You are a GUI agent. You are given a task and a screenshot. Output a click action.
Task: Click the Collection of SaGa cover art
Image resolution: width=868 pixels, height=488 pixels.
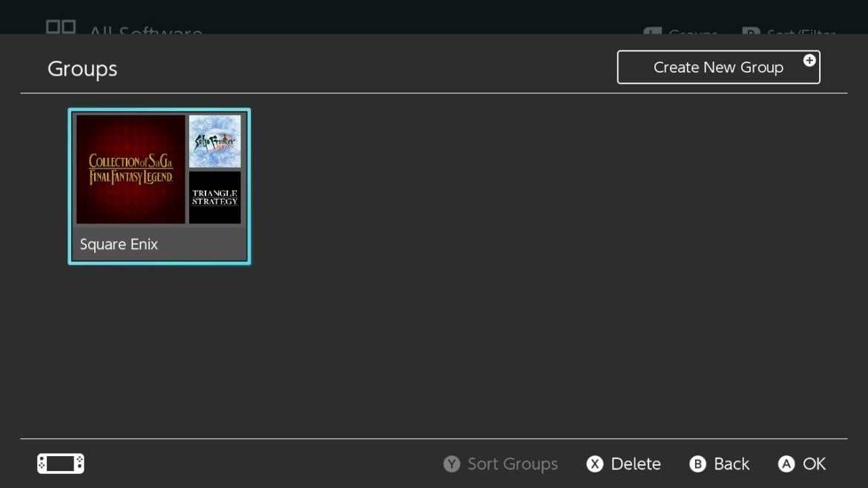[131, 168]
